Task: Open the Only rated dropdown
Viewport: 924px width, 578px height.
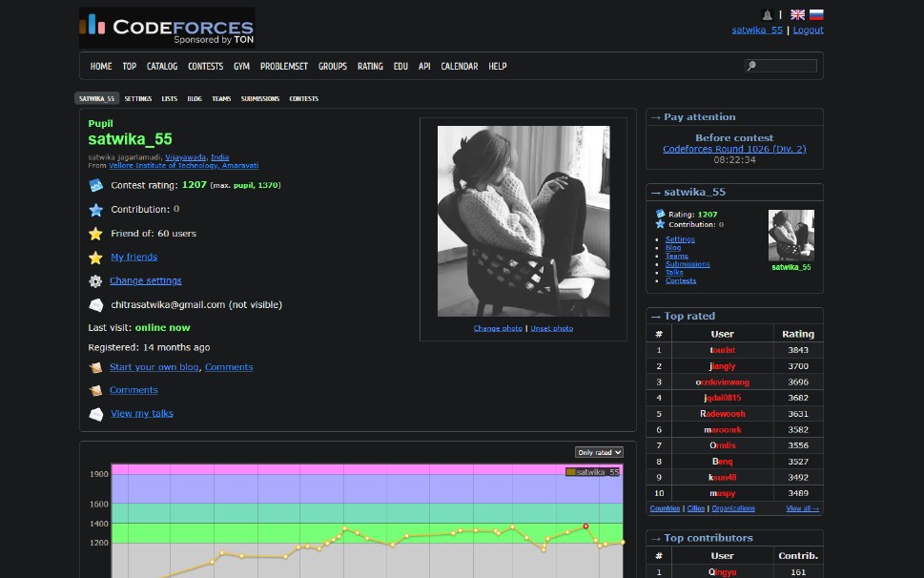Action: click(599, 452)
